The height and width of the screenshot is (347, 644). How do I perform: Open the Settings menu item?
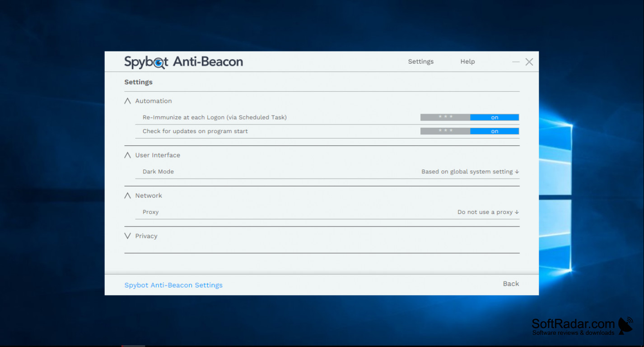420,61
